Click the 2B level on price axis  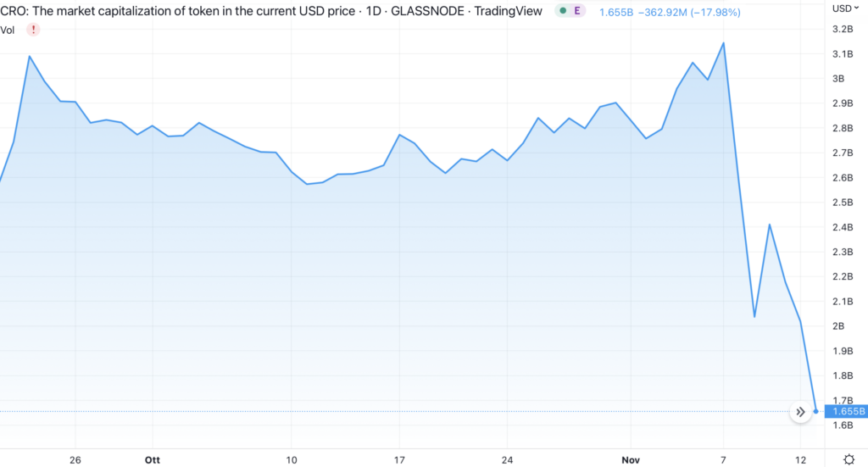click(838, 326)
